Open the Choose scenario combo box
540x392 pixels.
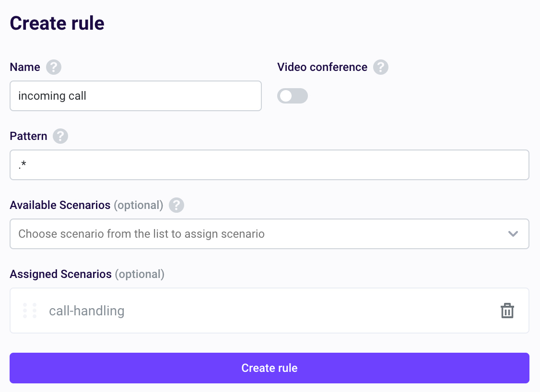coord(270,234)
